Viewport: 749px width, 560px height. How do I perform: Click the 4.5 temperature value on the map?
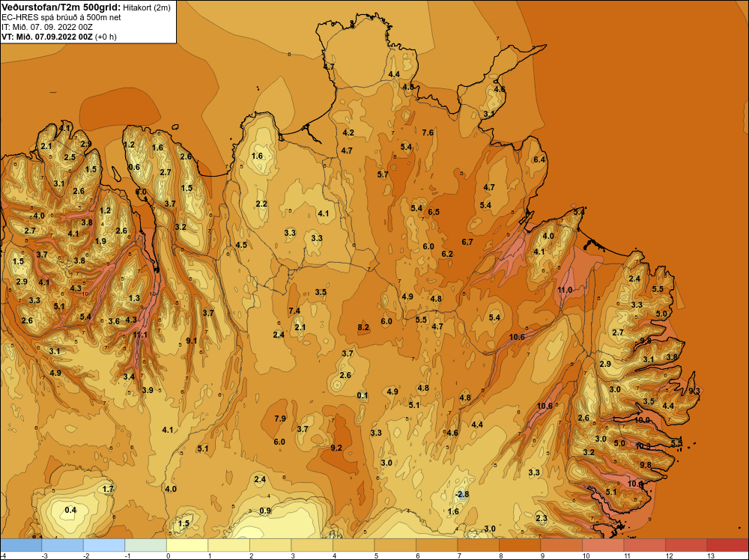pos(241,245)
